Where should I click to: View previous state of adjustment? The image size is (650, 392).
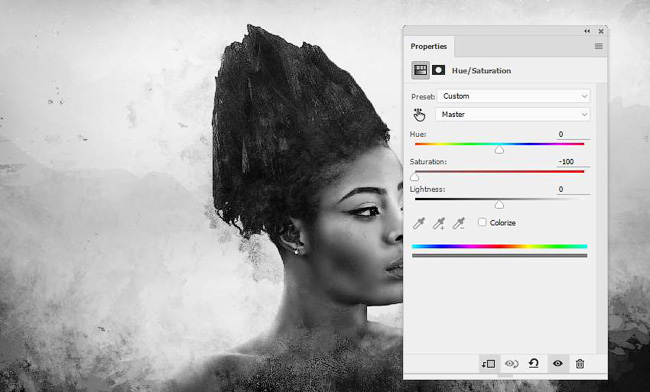512,364
